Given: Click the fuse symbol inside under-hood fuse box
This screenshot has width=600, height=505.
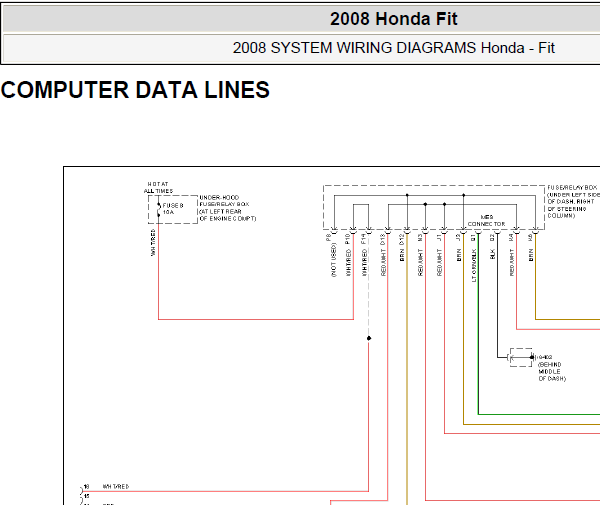Looking at the screenshot, I should click(158, 209).
